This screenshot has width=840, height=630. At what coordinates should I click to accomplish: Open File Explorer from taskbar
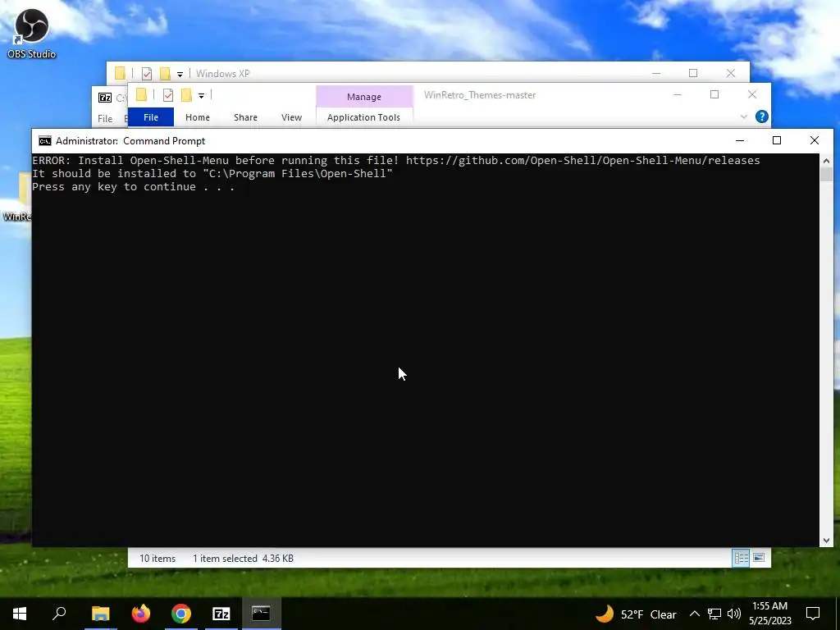(100, 614)
